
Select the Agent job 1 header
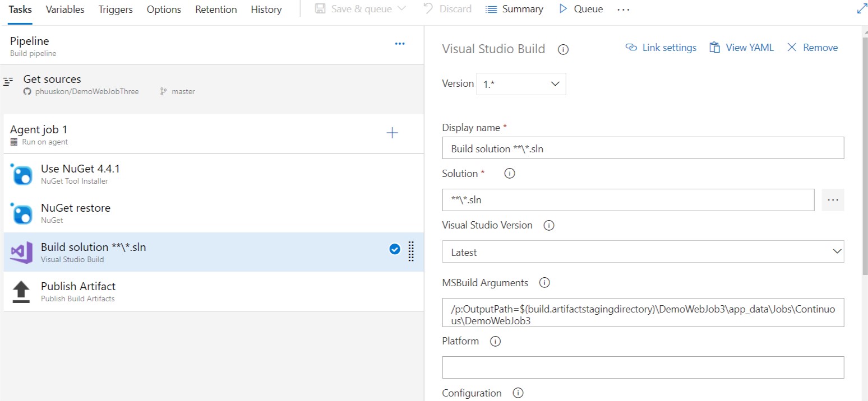click(x=213, y=134)
